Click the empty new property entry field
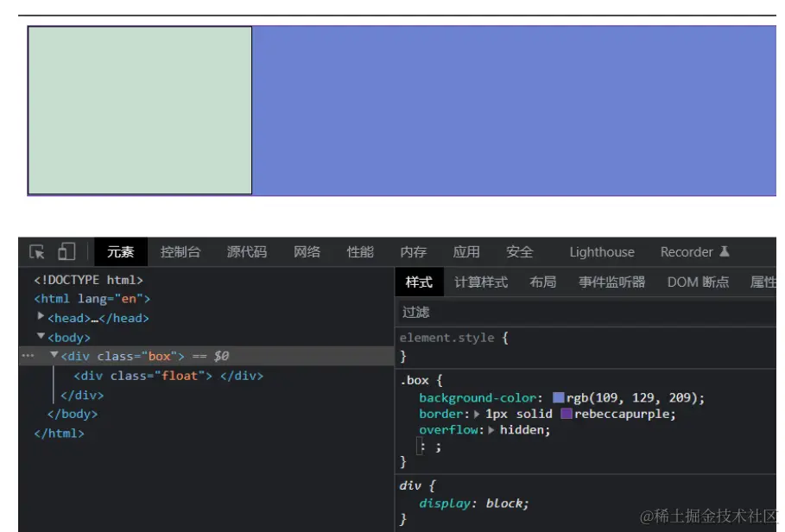The image size is (785, 532). coord(420,446)
